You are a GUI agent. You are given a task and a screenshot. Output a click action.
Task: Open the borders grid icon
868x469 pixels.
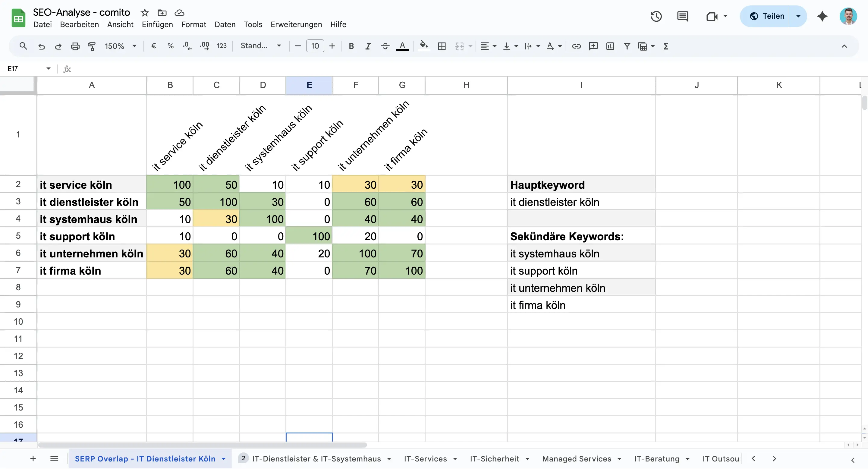coord(442,46)
